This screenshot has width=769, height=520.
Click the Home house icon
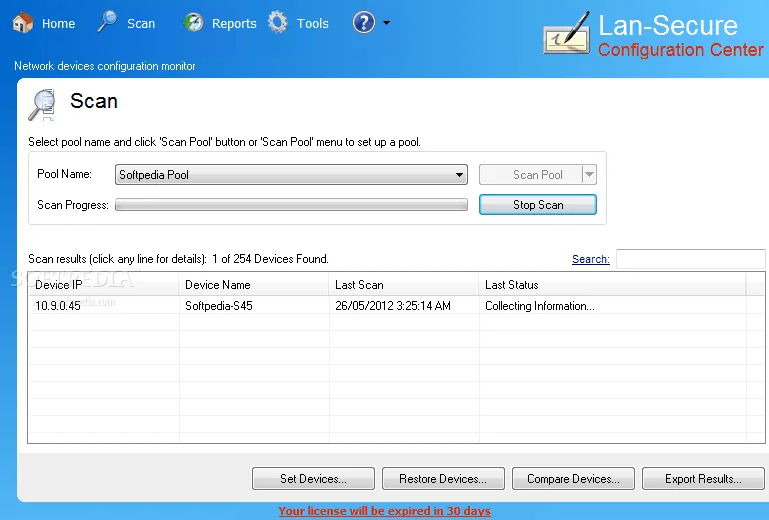point(23,23)
